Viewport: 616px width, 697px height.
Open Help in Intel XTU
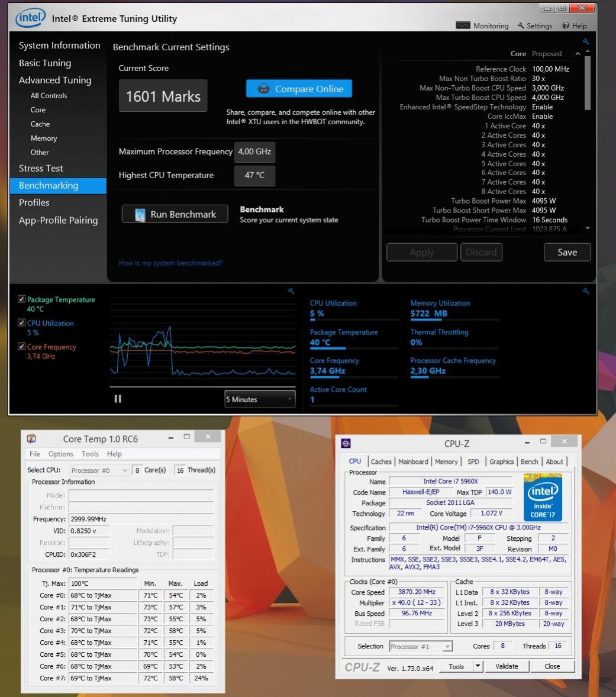click(x=574, y=26)
